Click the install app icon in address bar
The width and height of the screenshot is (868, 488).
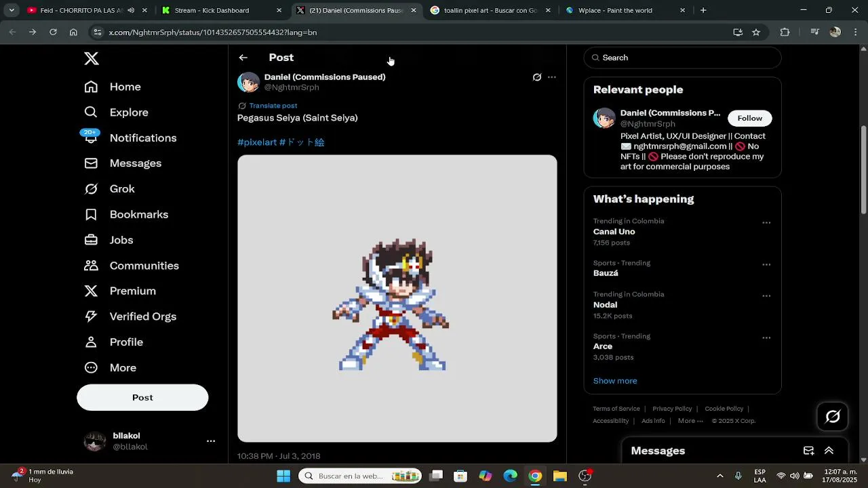(738, 32)
